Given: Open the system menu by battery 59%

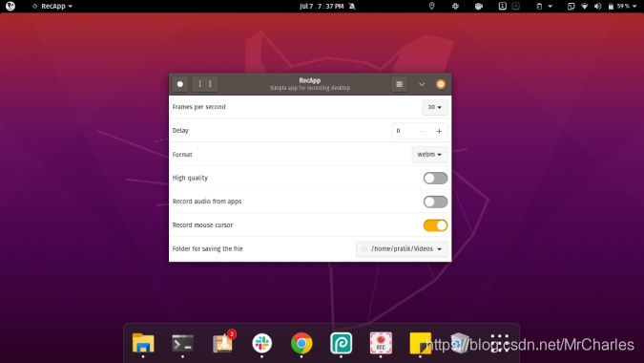Looking at the screenshot, I should pyautogui.click(x=623, y=6).
